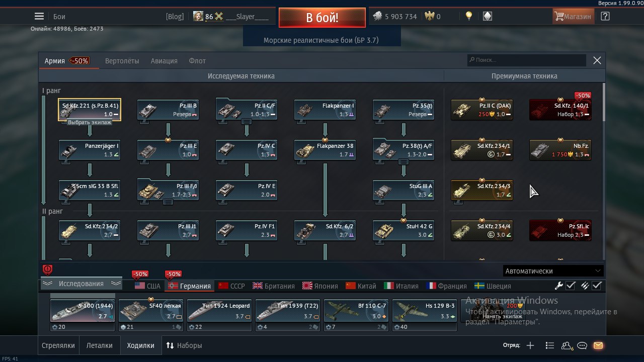Screen dimensions: 644x362
Task: Select the Pz.IV C tank
Action: [247, 150]
